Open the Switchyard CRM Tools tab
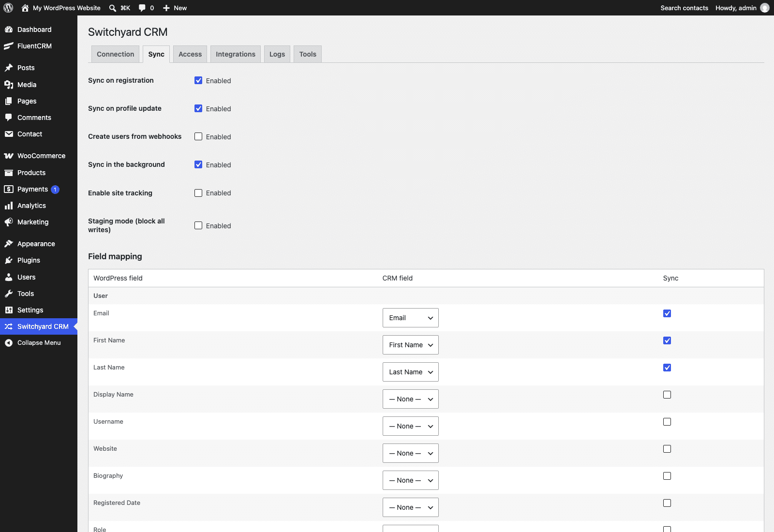774x532 pixels. [308, 54]
